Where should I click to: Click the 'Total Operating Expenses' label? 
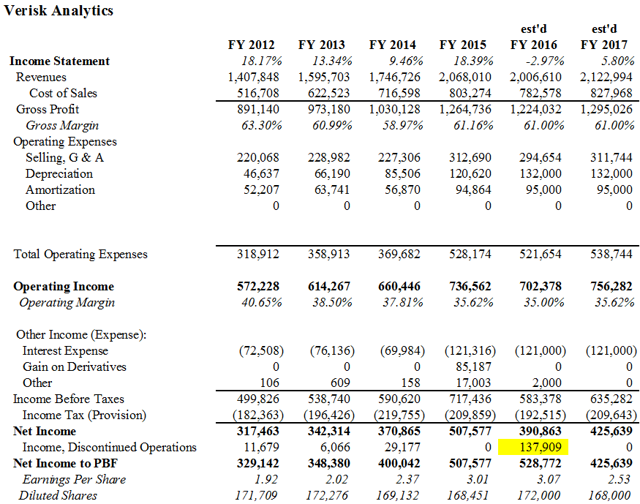pos(80,254)
